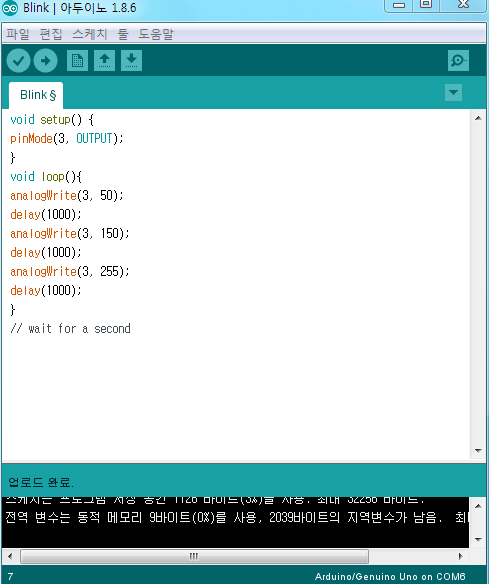Open the tab options dropdown arrow
489x584 pixels.
[454, 92]
